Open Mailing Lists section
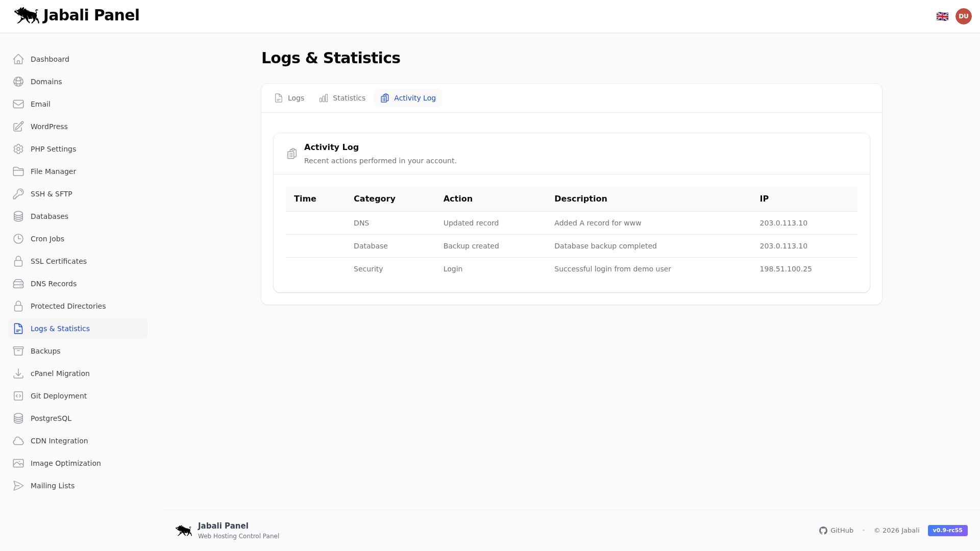Viewport: 980px width, 551px height. 52,486
